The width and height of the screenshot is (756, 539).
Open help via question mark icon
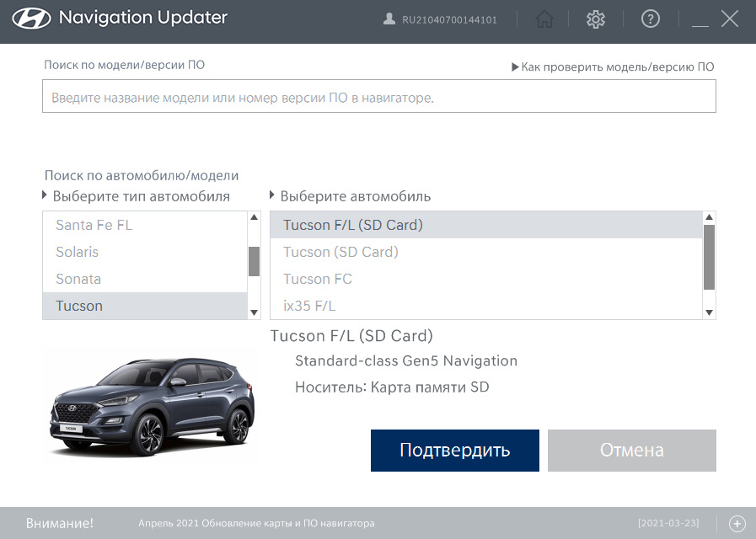coord(651,19)
